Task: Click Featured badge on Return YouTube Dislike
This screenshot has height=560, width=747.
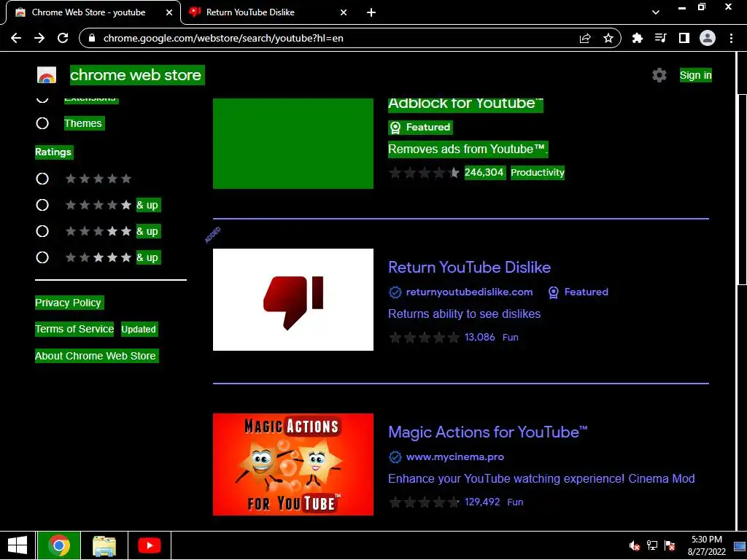Action: click(x=578, y=292)
